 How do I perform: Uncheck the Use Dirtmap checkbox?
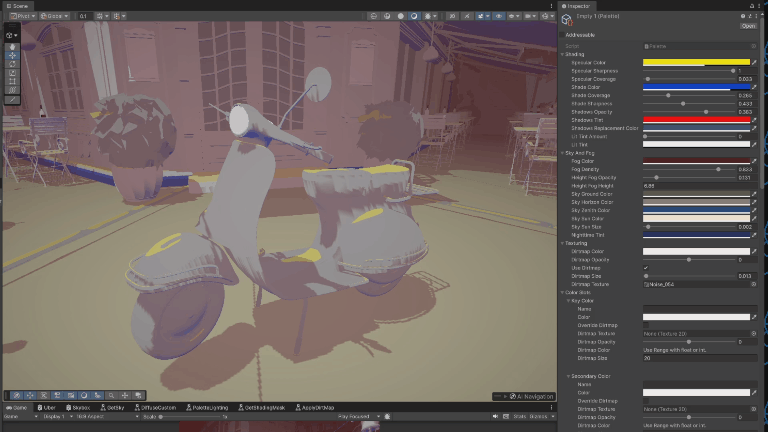tap(646, 268)
